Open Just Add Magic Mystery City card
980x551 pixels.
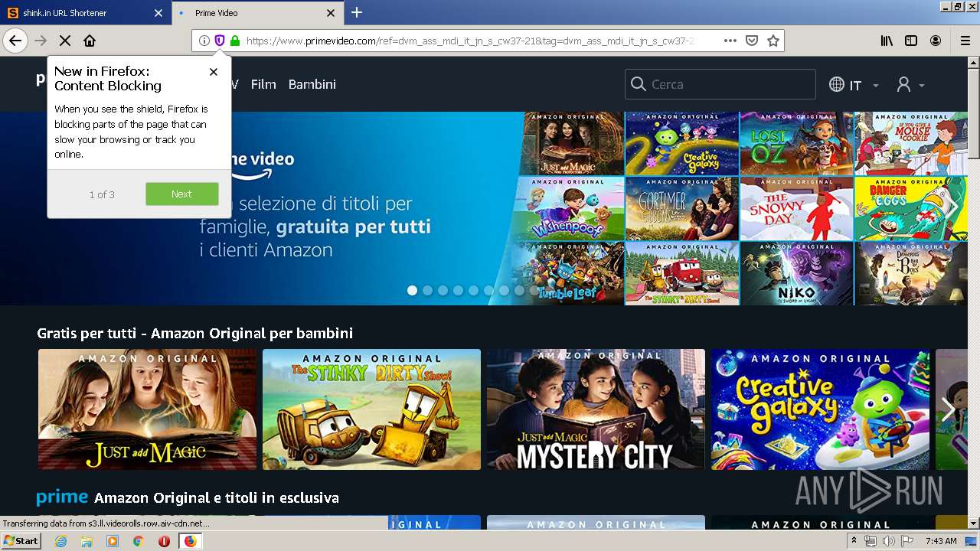(x=596, y=409)
